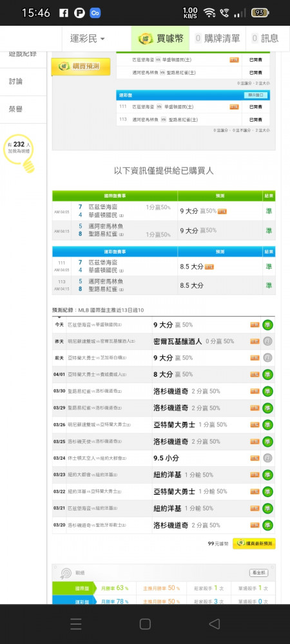Open Android recent apps menu icon
The width and height of the screenshot is (290, 644).
click(x=76, y=624)
